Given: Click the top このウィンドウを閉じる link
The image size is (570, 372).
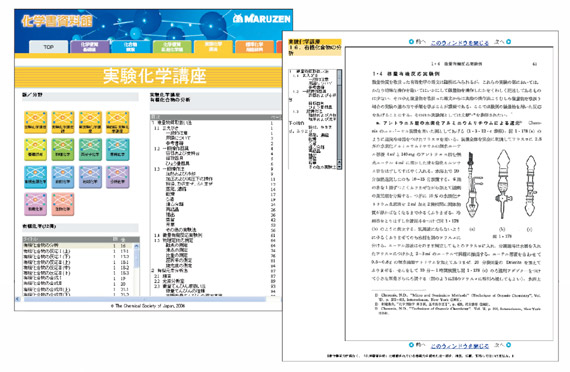Looking at the screenshot, I should (460, 43).
